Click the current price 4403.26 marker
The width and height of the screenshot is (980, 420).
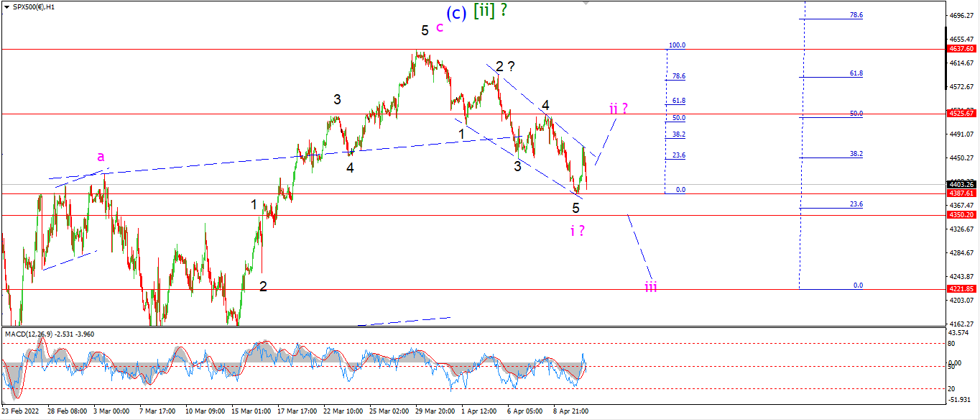point(961,184)
